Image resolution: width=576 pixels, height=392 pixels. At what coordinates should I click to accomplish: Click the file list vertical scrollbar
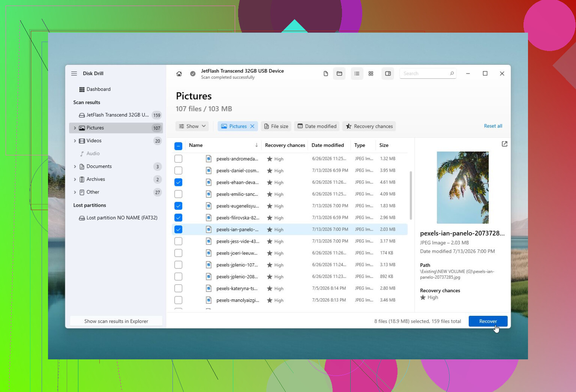[x=411, y=195]
